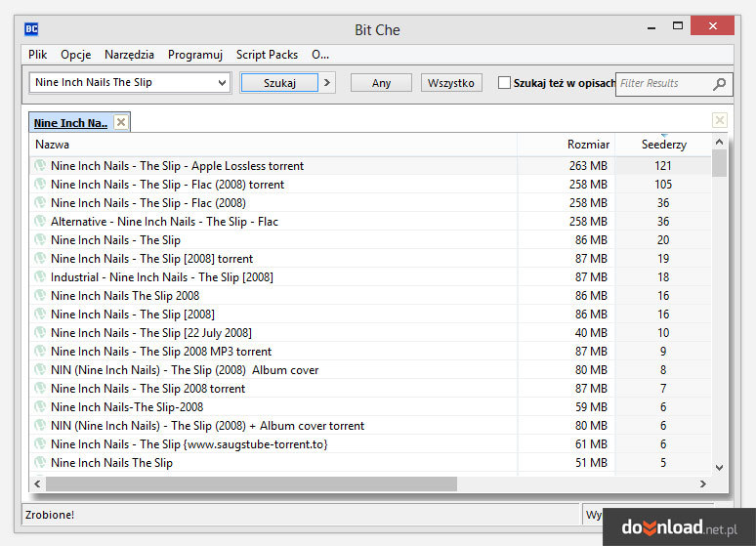Viewport: 756px width, 546px height.
Task: Click the icon by The Slip 2008 torrent row
Action: pyautogui.click(x=40, y=389)
